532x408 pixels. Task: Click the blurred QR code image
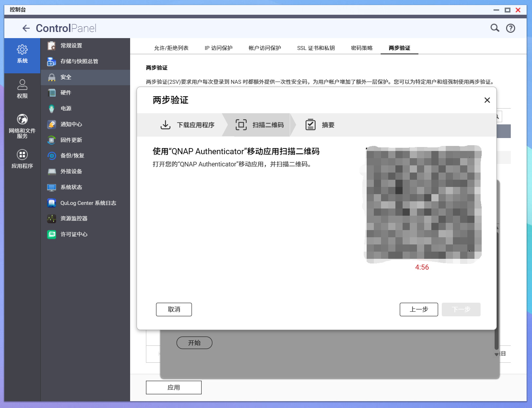(x=423, y=204)
